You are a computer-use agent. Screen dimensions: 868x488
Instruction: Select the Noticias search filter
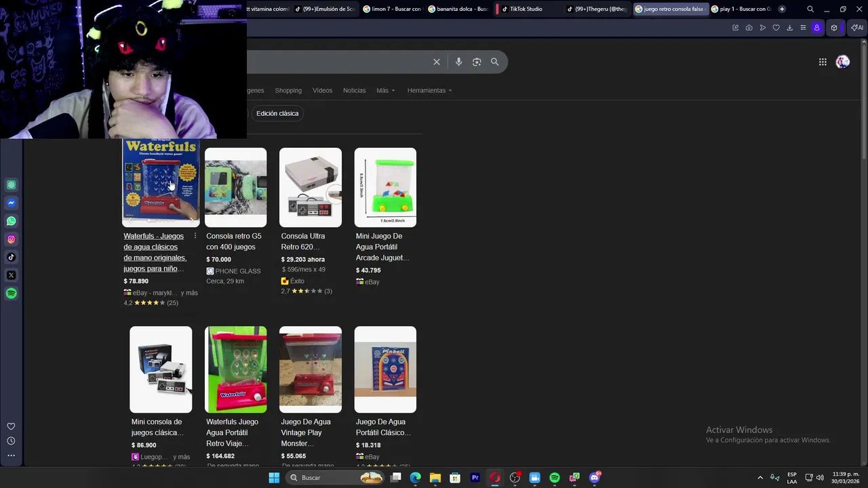click(354, 90)
